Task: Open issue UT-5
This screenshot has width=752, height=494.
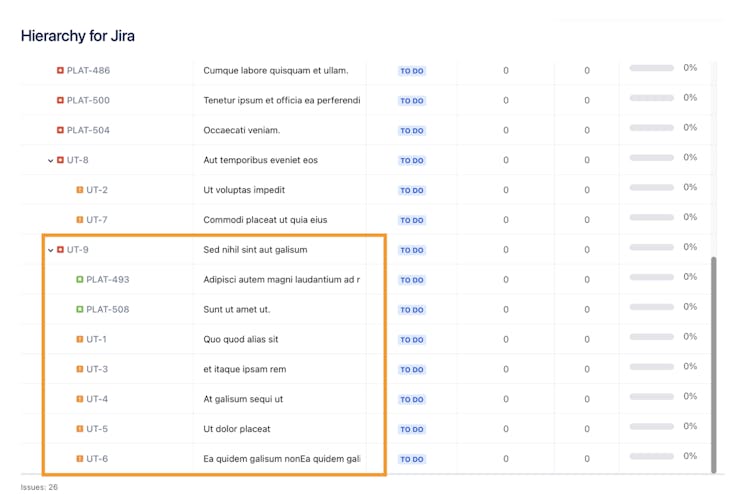Action: [x=97, y=429]
